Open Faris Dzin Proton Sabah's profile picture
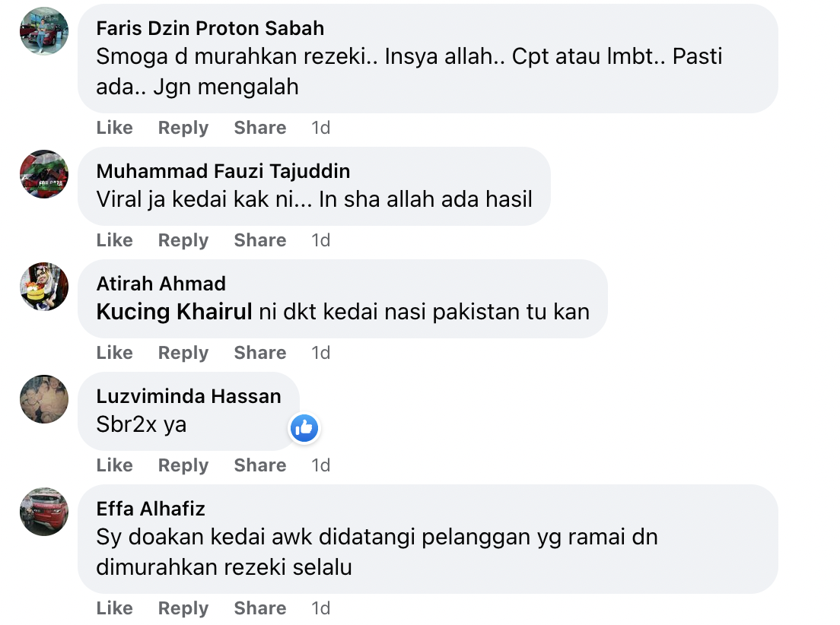840x625 pixels. (44, 31)
